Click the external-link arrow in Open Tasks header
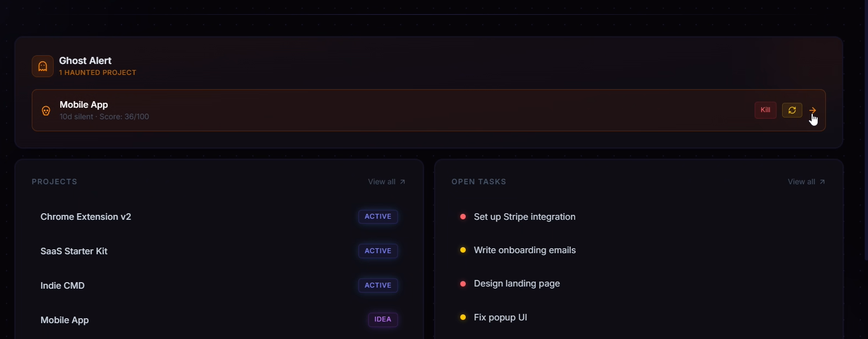The image size is (868, 339). [x=821, y=181]
